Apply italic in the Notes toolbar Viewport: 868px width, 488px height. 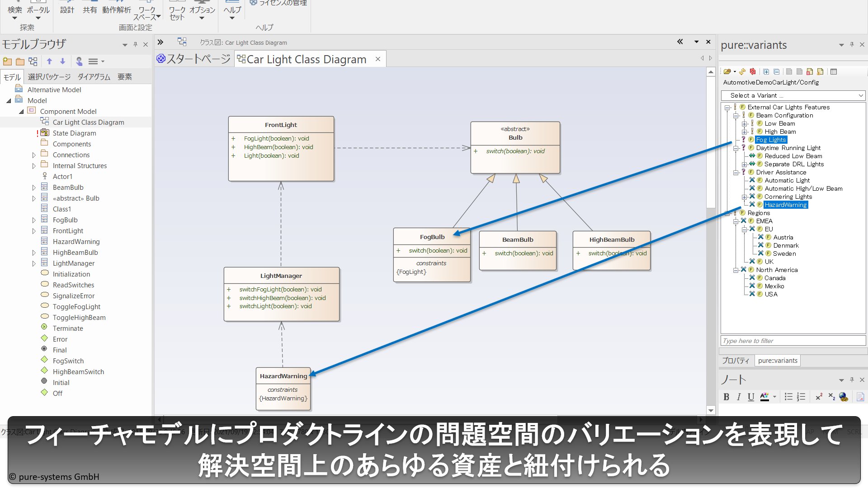(x=739, y=397)
